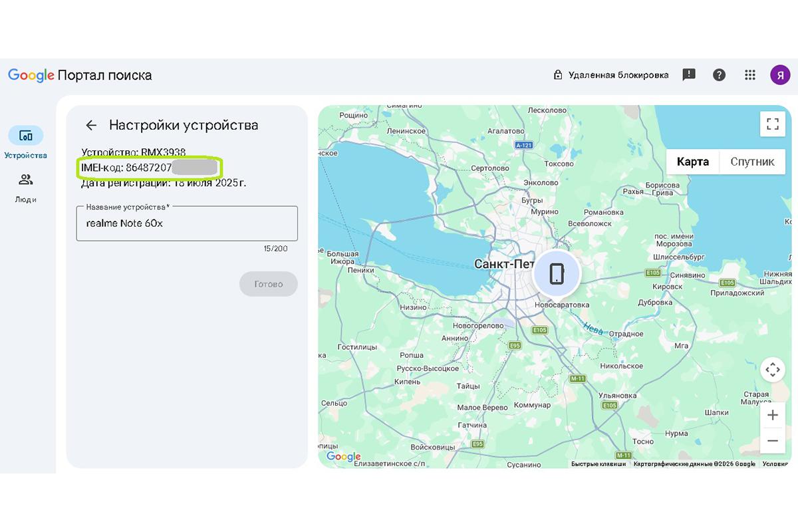Click the Настройки устройства heading

[184, 125]
